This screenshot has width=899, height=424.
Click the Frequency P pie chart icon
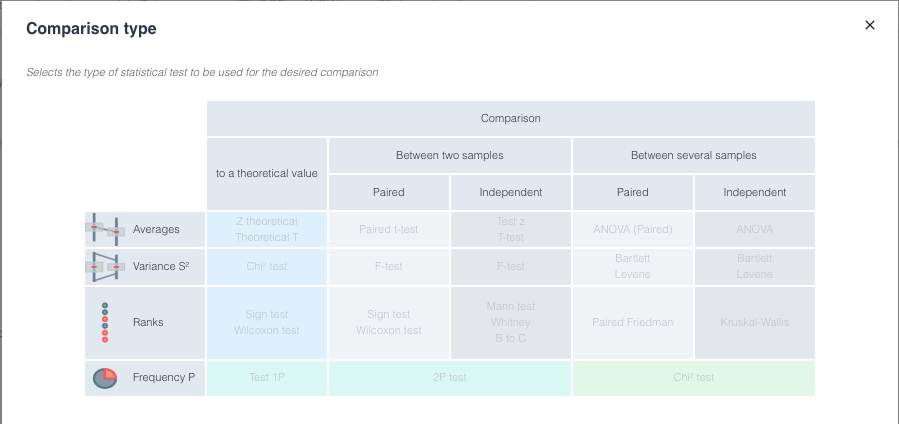[105, 378]
